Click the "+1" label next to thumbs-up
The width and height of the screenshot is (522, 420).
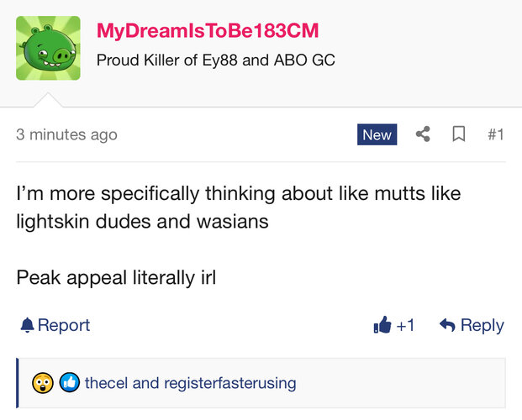(406, 325)
